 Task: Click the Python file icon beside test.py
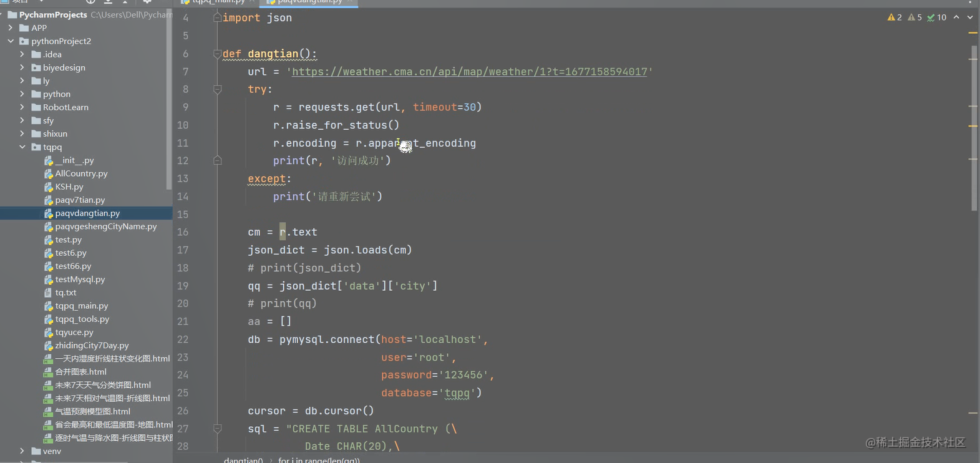pos(49,240)
